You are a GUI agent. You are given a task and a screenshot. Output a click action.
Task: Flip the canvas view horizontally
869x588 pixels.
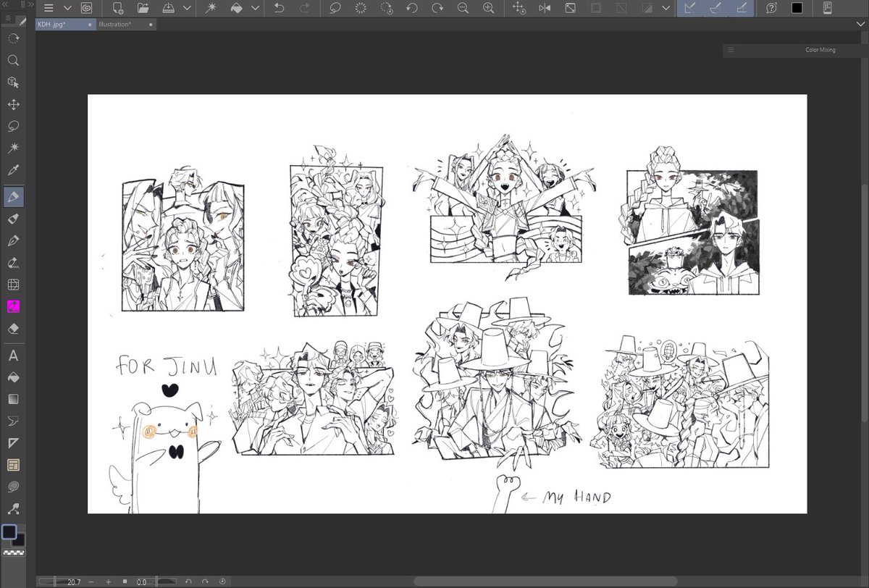tap(545, 8)
